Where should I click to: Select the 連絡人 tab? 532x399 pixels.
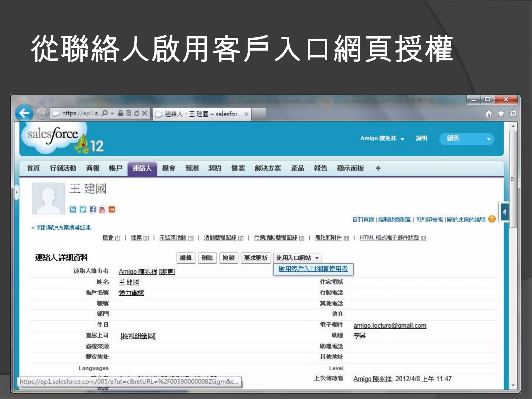tap(142, 168)
